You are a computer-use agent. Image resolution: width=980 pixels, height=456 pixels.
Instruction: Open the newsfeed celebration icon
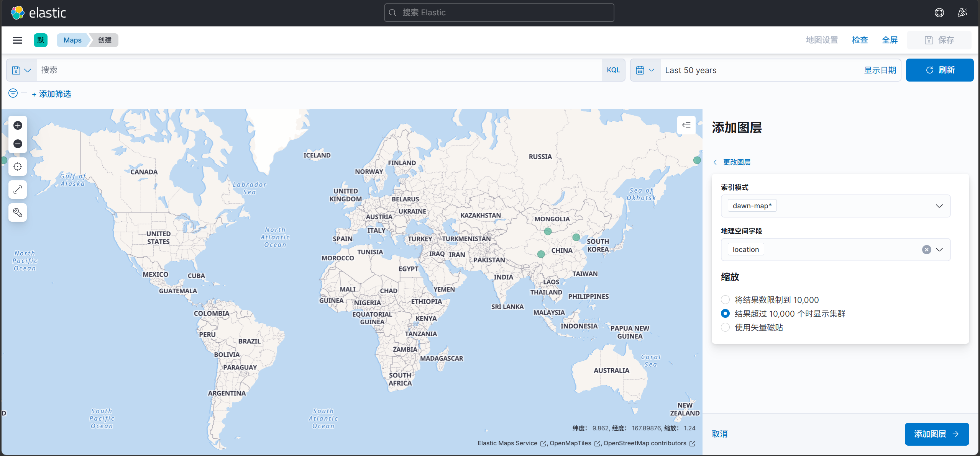tap(962, 13)
